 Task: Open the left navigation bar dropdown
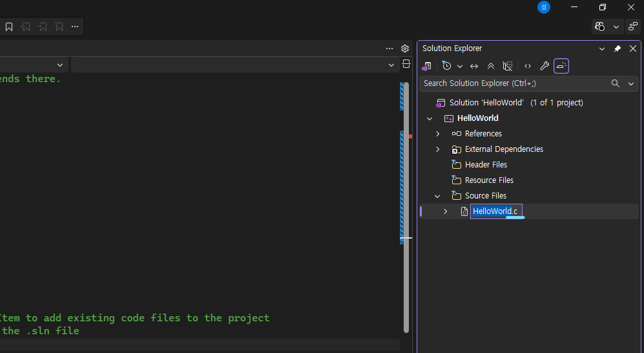tap(60, 65)
